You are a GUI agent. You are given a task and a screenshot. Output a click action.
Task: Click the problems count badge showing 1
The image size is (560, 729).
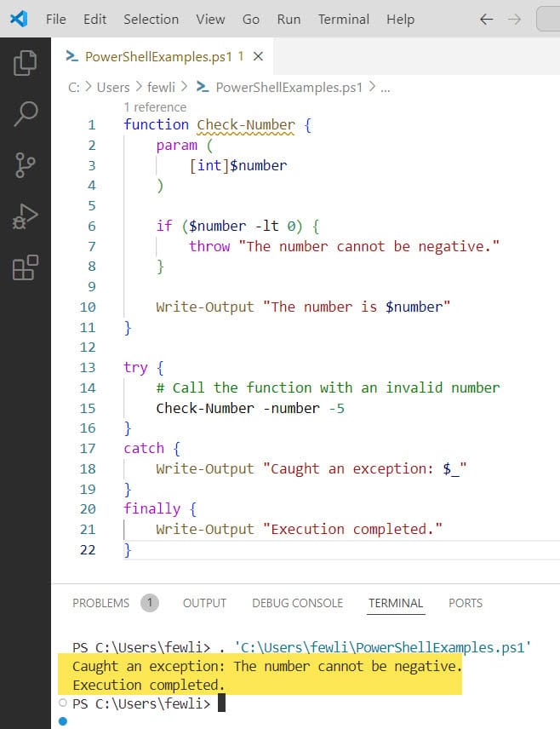point(150,603)
